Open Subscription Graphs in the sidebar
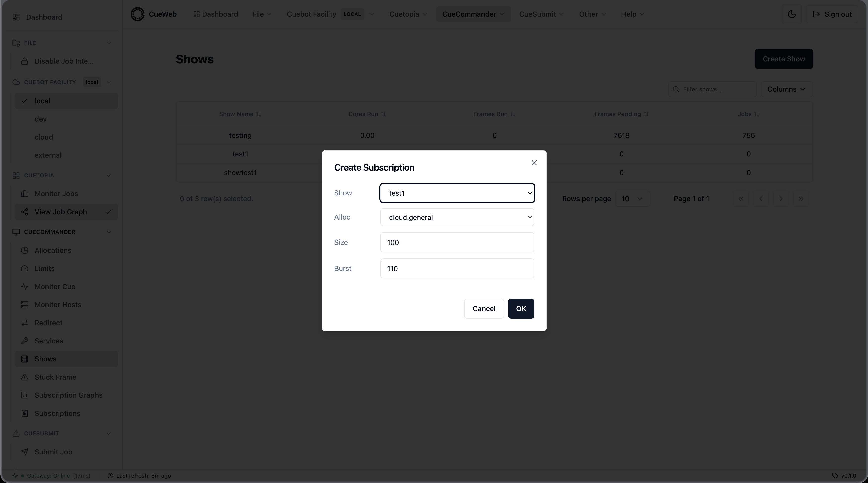 (x=66, y=395)
